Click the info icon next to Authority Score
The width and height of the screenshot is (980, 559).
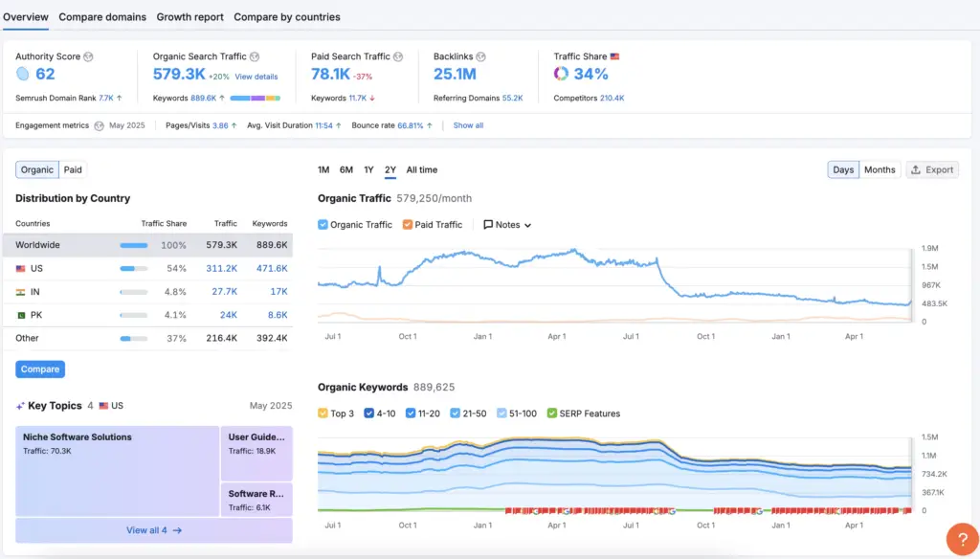(88, 56)
